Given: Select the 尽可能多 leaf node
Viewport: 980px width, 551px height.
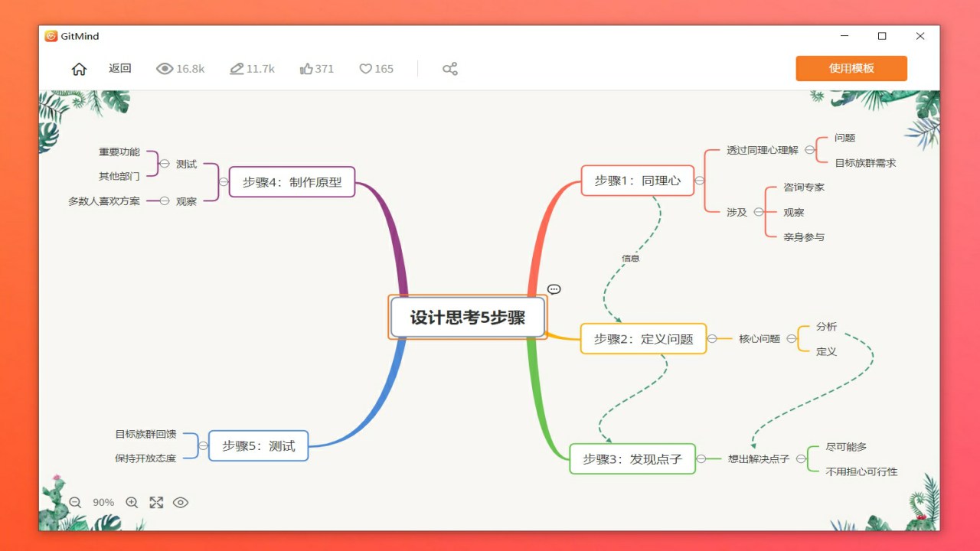Looking at the screenshot, I should click(x=847, y=446).
